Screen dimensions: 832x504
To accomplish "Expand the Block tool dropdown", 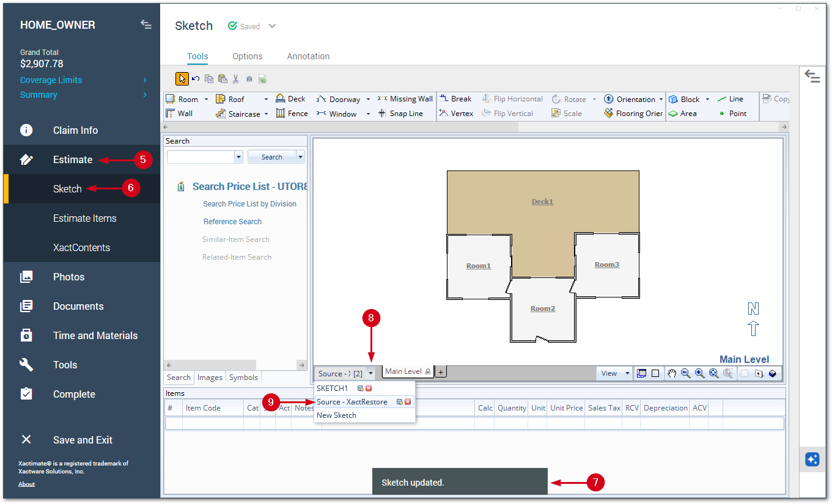I will [707, 100].
